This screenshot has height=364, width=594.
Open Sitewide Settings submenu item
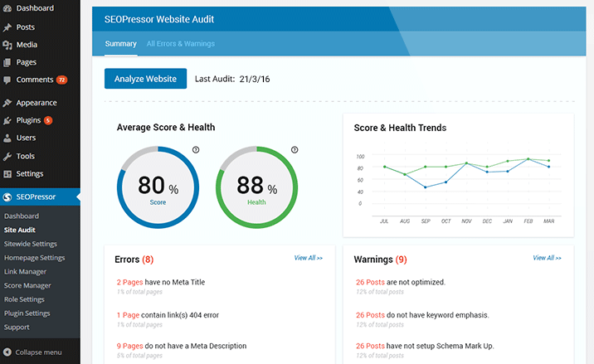click(31, 244)
